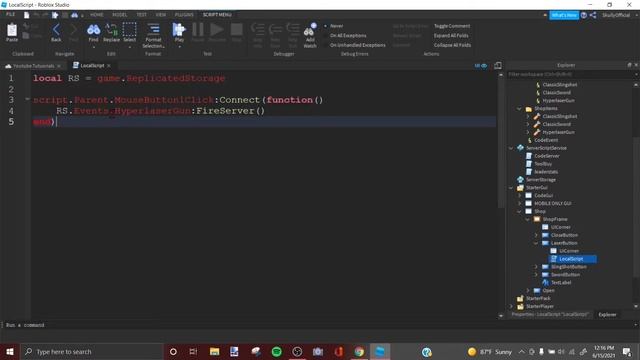Viewport: 640px width, 360px height.
Task: Click the What's New button
Action: 564,15
